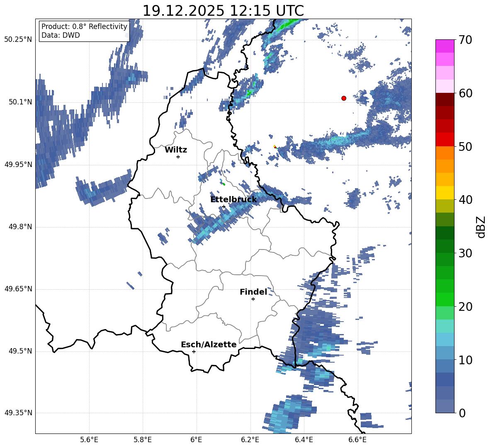Viewport: 491px width, 448px height.
Task: Click the 49.8°N latitude label
Action: click(x=20, y=227)
